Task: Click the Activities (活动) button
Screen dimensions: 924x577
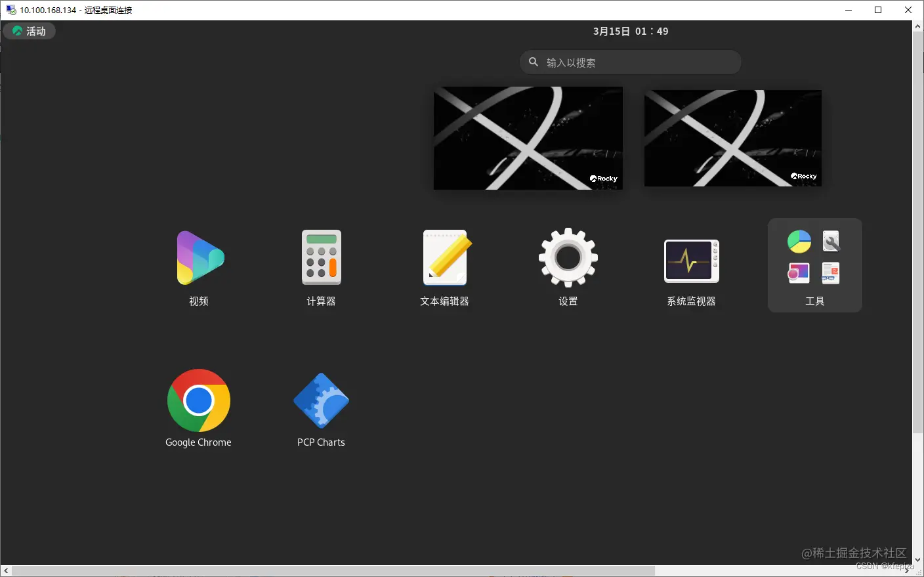Action: [x=30, y=31]
